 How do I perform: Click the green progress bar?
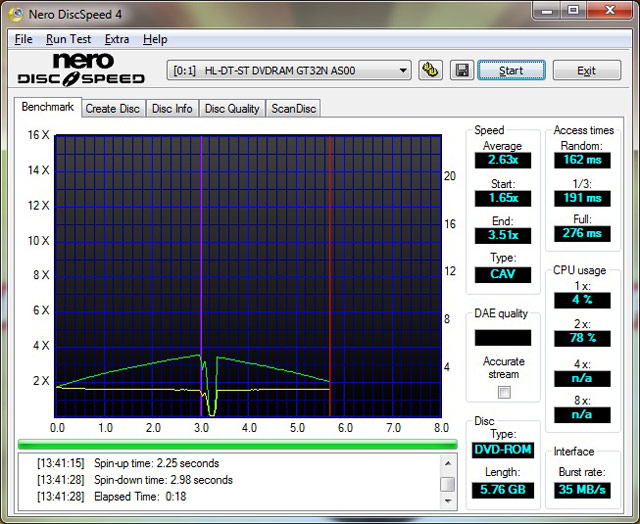click(x=237, y=443)
